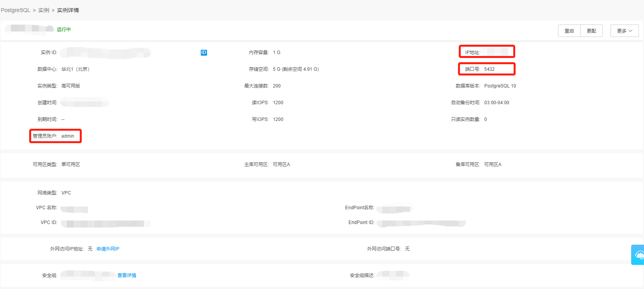Image resolution: width=644 pixels, height=289 pixels.
Task: Click the network type value VPC
Action: (x=66, y=193)
